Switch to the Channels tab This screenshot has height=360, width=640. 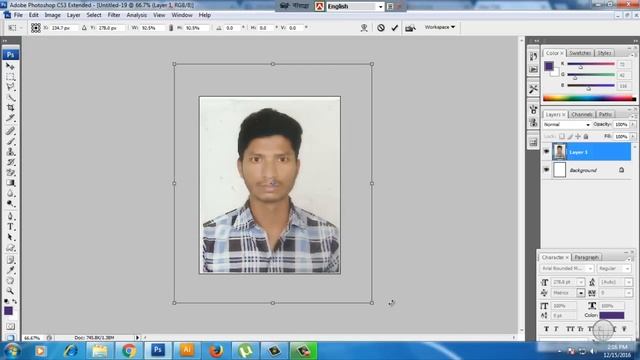(581, 114)
